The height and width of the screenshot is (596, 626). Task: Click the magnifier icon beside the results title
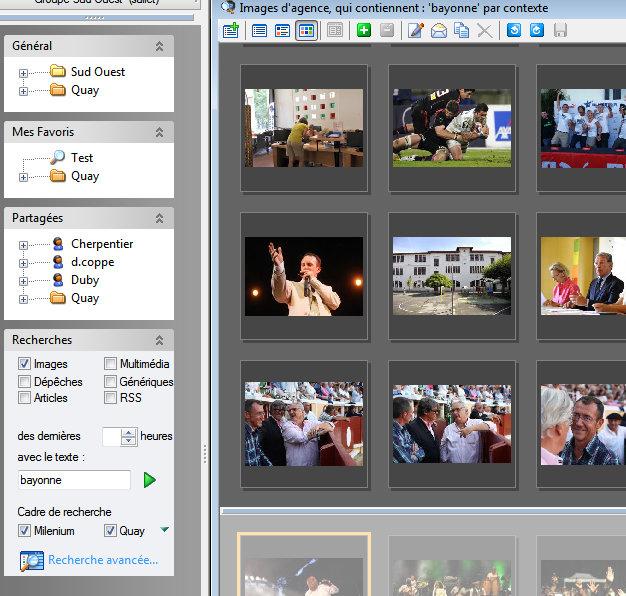click(229, 7)
